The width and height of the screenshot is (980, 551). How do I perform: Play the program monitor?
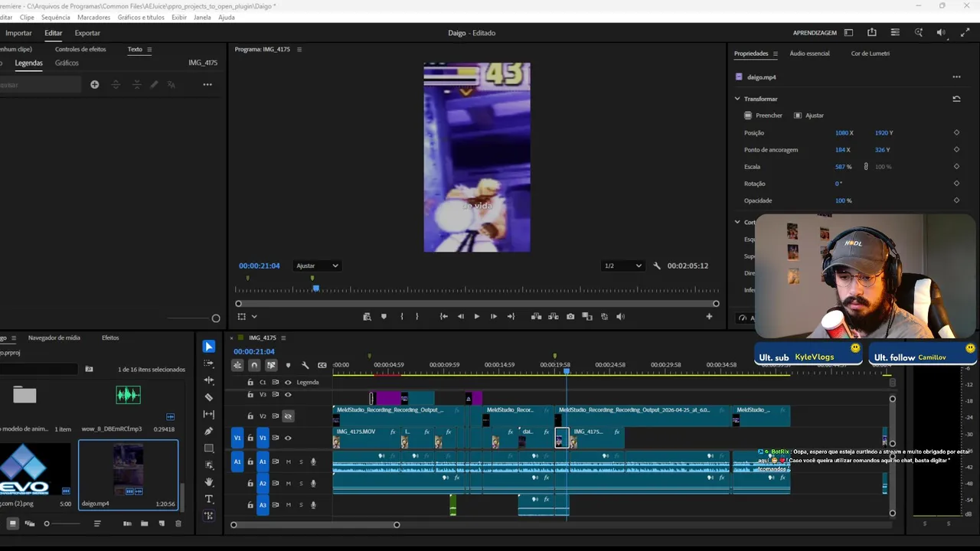pyautogui.click(x=476, y=316)
